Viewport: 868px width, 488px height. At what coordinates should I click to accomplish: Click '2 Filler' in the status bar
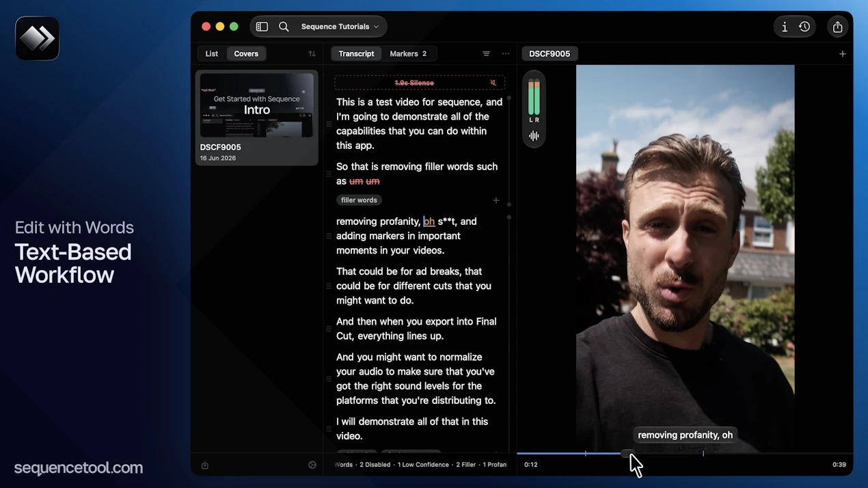(x=466, y=465)
